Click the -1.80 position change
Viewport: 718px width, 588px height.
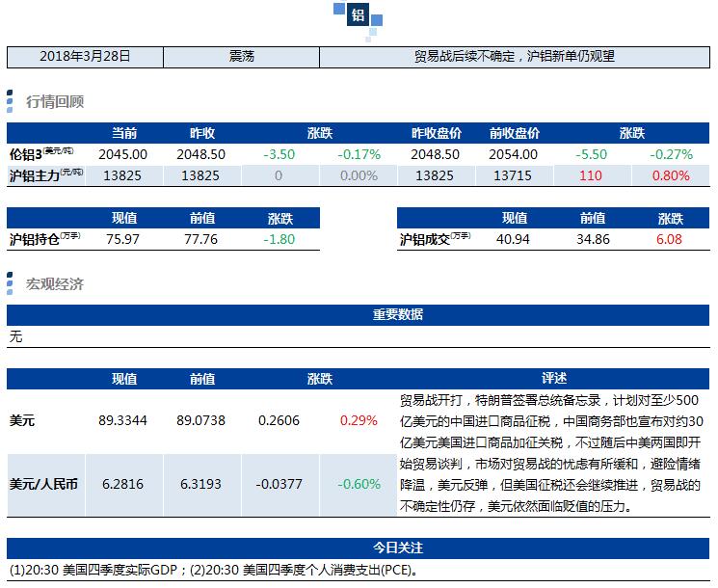pyautogui.click(x=279, y=239)
